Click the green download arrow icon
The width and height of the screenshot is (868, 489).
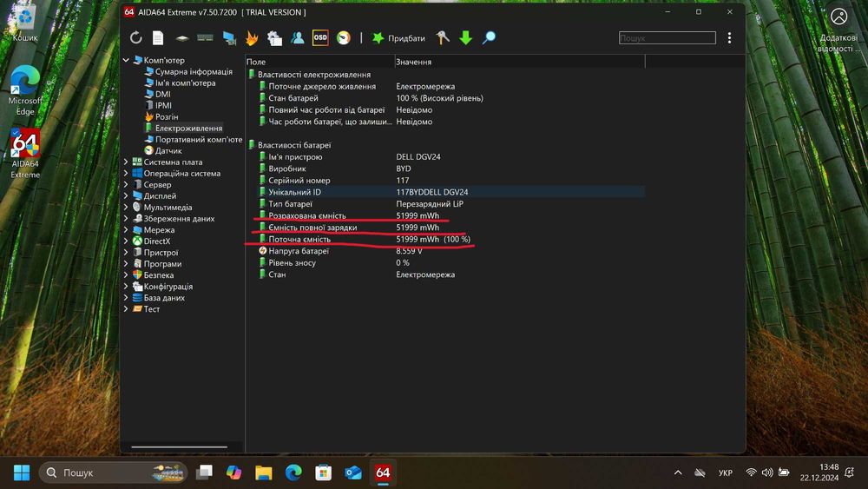465,37
